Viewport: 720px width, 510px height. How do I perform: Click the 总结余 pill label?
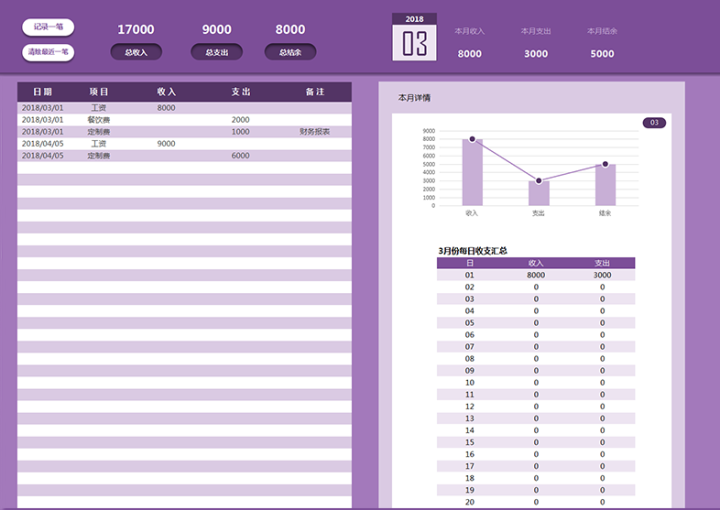[x=290, y=52]
